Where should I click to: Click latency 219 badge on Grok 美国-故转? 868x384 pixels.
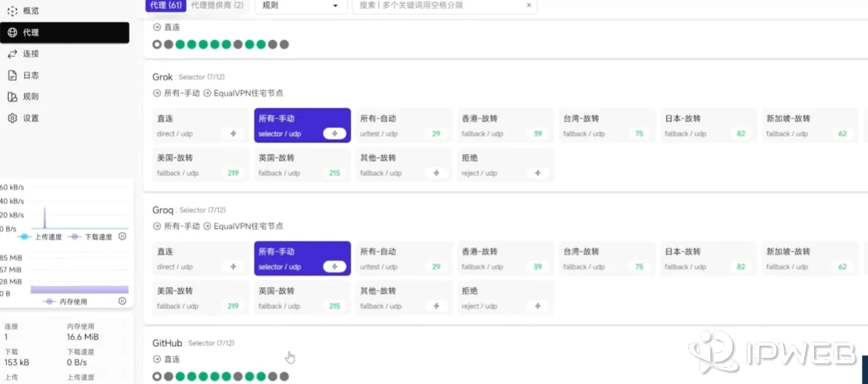tap(233, 173)
